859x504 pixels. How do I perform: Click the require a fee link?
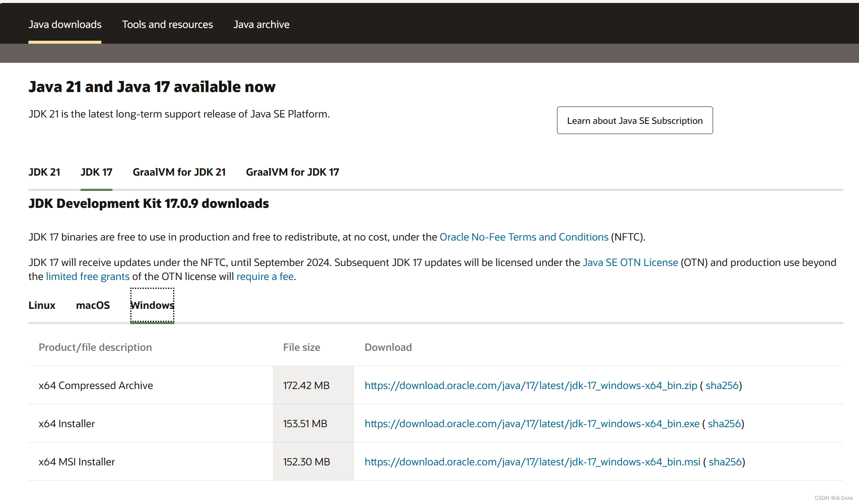(265, 277)
